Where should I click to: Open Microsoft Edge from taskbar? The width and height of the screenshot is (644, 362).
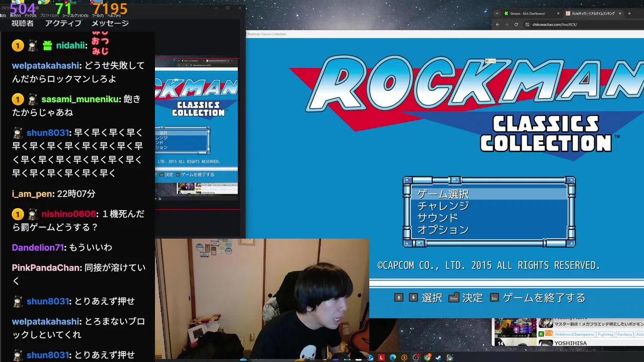pyautogui.click(x=393, y=357)
